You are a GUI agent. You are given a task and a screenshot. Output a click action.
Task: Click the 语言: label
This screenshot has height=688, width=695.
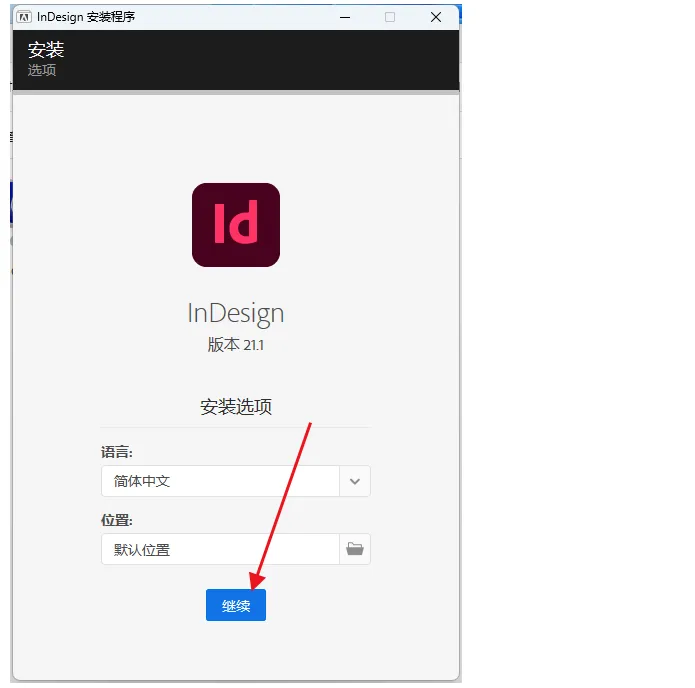click(x=117, y=452)
